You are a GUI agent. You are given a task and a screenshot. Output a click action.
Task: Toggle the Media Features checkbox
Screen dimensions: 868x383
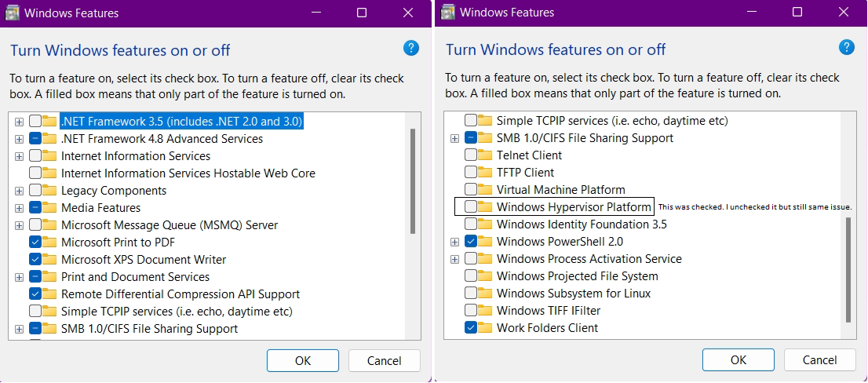(x=35, y=207)
